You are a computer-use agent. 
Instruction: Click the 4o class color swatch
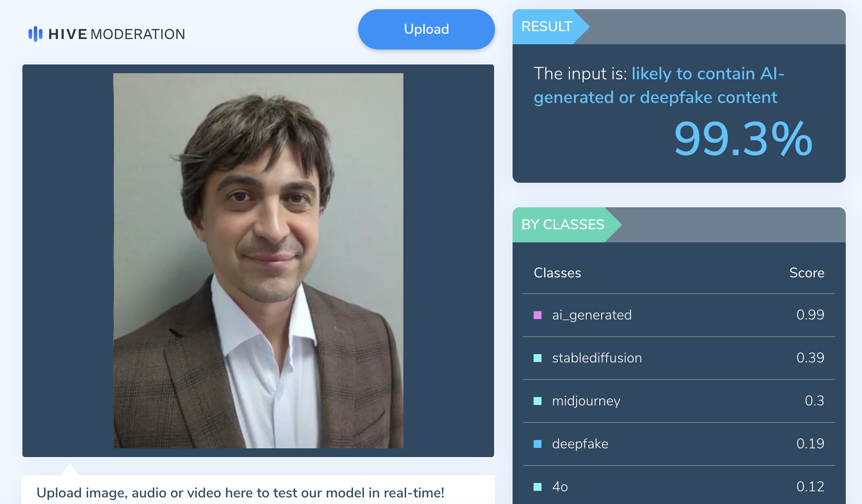pyautogui.click(x=538, y=487)
